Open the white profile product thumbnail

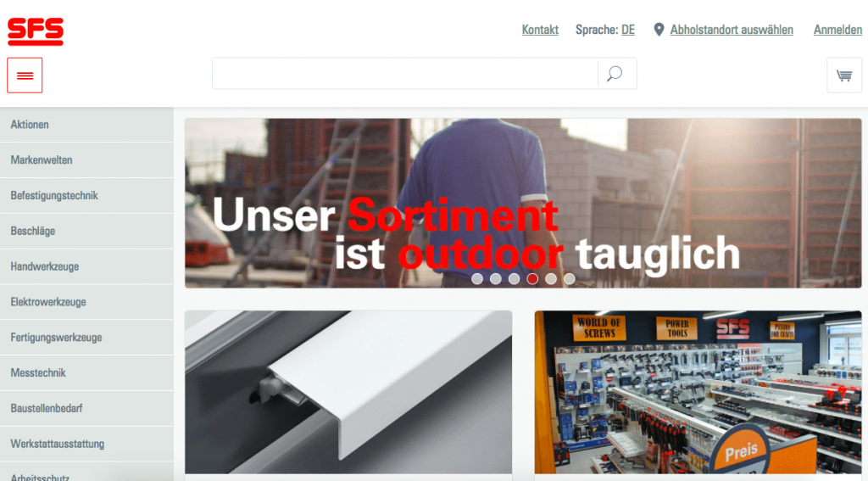[x=348, y=392]
